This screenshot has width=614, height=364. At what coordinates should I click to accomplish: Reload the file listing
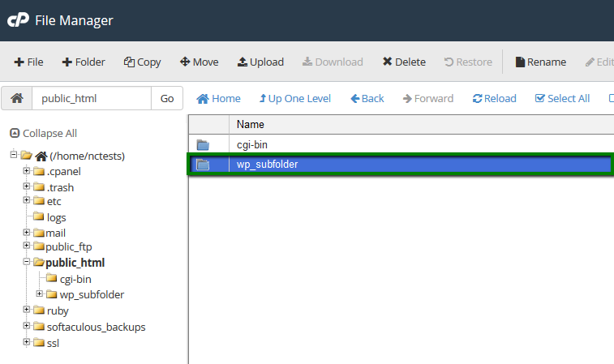(494, 98)
